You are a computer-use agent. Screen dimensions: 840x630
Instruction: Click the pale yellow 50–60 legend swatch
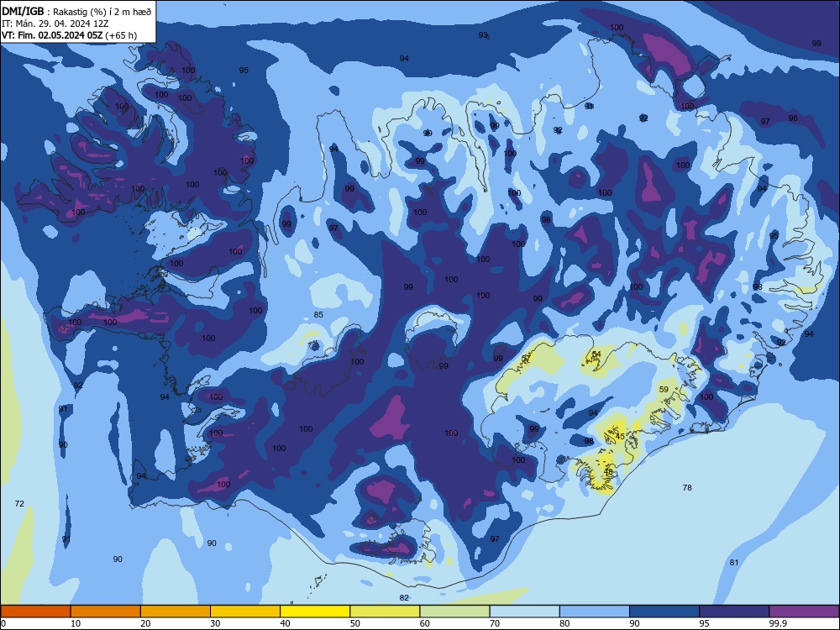pos(386,612)
